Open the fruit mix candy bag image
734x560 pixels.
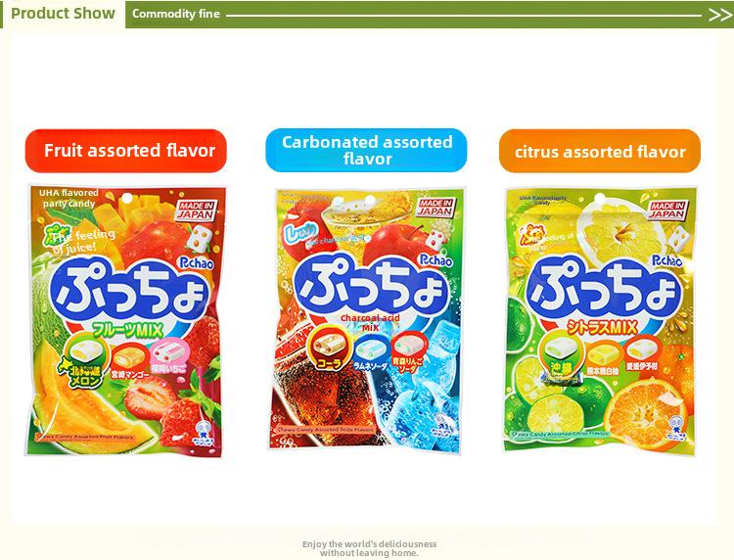pyautogui.click(x=125, y=321)
